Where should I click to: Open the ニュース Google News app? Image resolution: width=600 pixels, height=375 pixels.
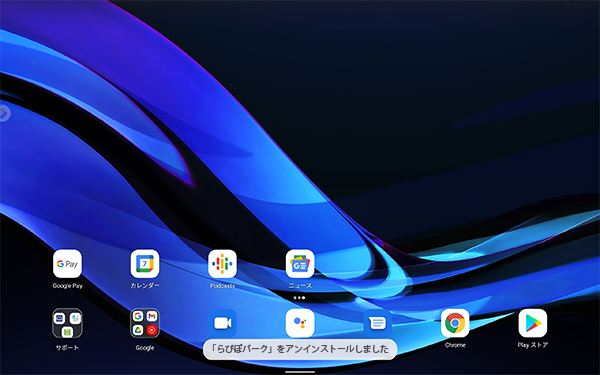click(x=300, y=264)
